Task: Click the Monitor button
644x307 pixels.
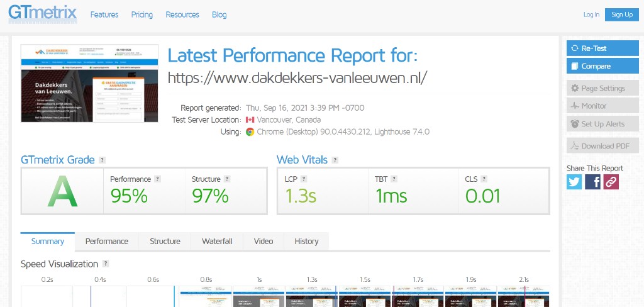Action: click(602, 106)
